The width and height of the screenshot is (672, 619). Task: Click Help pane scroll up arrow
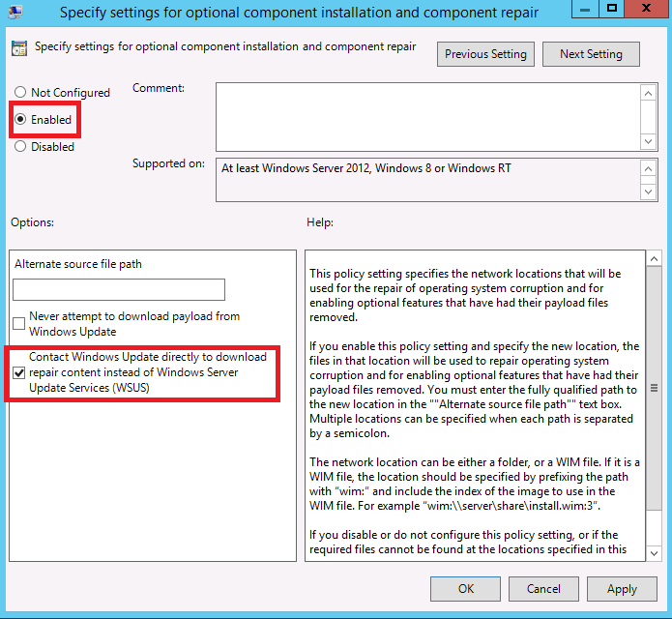coord(654,258)
